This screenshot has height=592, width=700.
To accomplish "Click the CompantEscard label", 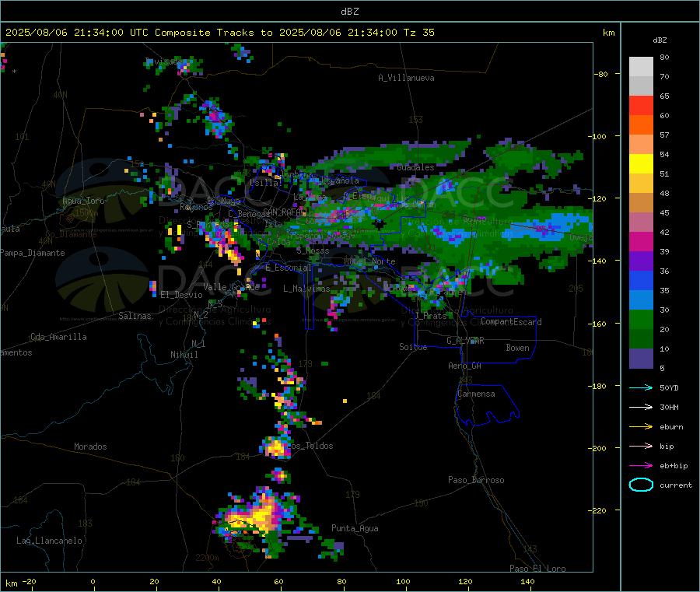I will point(511,322).
